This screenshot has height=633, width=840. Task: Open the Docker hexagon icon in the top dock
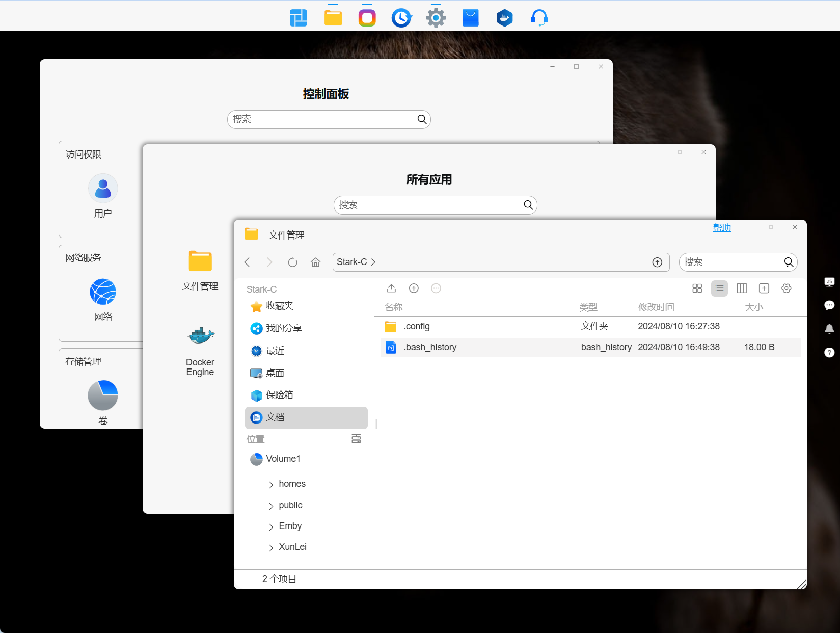pos(505,18)
